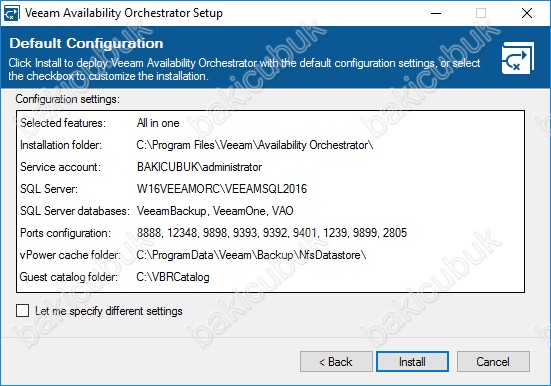Click the 'VeeamBackup, VeeamOne, VAO' databases value
The width and height of the screenshot is (551, 386).
coord(215,211)
